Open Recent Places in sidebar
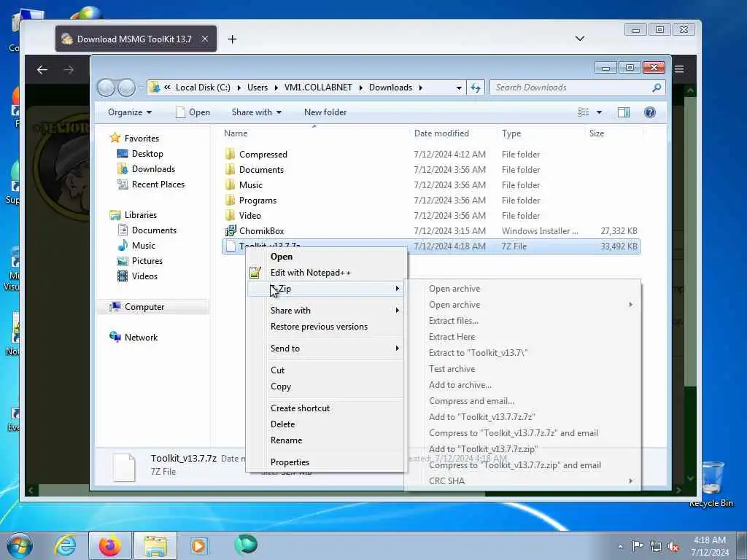The height and width of the screenshot is (560, 747). (158, 184)
